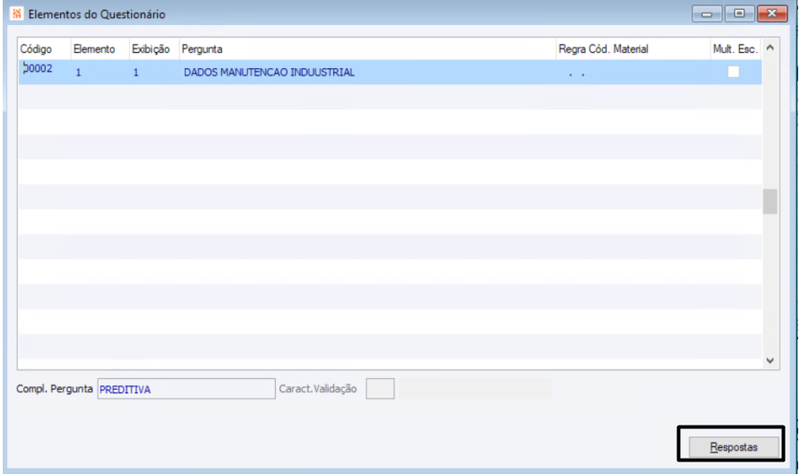Click the Regra Cód. Material cell showing dots
Image resolution: width=800 pixels, height=474 pixels.
[633, 72]
